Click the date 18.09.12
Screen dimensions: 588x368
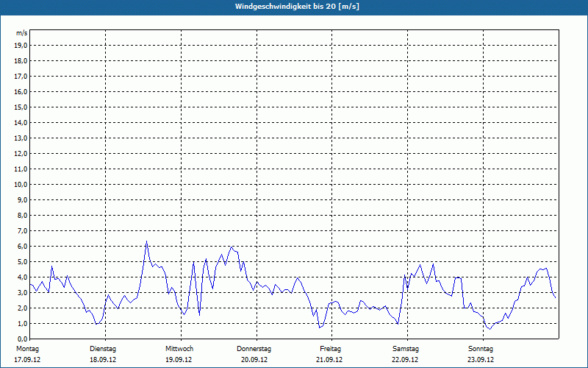point(103,360)
